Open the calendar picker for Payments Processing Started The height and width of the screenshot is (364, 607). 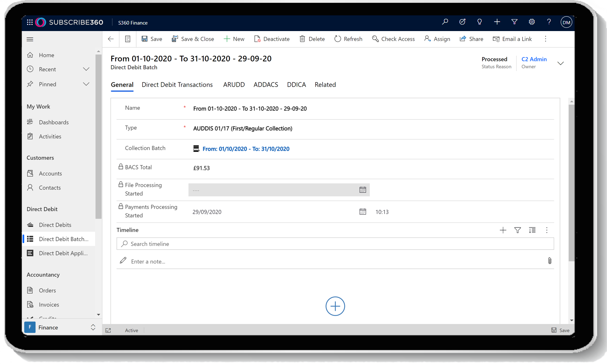pyautogui.click(x=363, y=212)
